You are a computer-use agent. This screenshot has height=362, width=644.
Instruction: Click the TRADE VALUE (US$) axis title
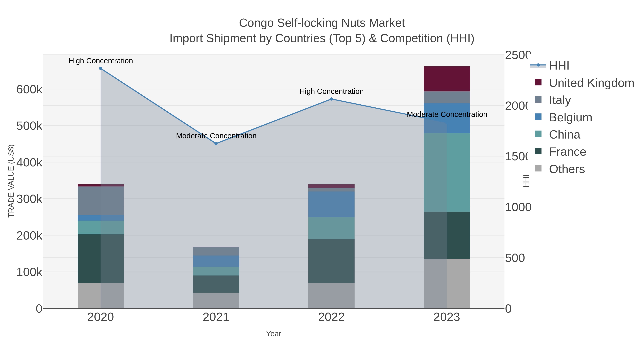click(x=11, y=181)
